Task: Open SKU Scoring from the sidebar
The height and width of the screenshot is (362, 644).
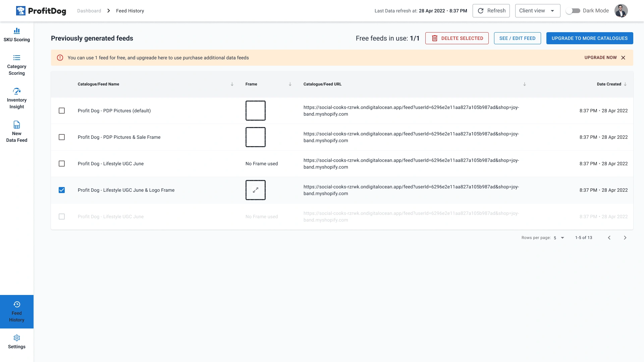Action: click(x=17, y=35)
